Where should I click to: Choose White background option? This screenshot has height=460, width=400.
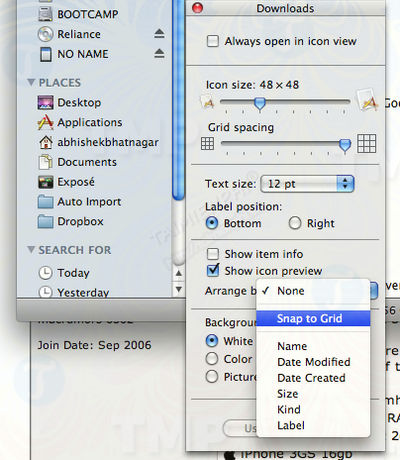tap(212, 341)
